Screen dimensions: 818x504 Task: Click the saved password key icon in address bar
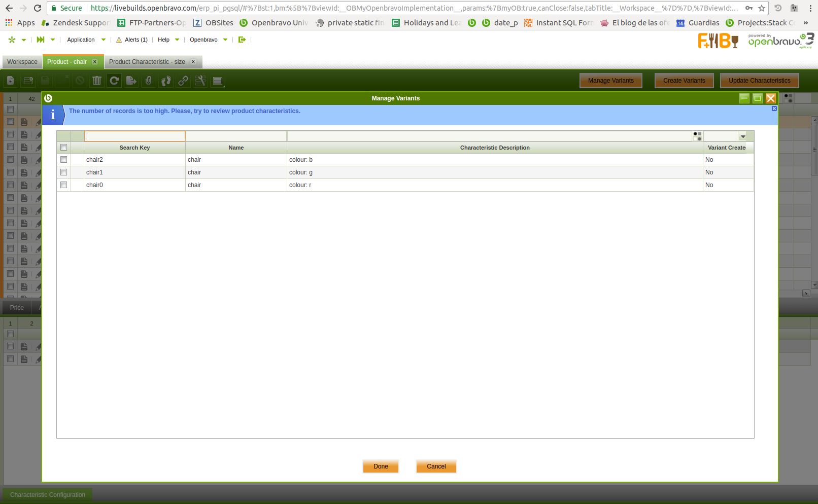click(x=749, y=8)
